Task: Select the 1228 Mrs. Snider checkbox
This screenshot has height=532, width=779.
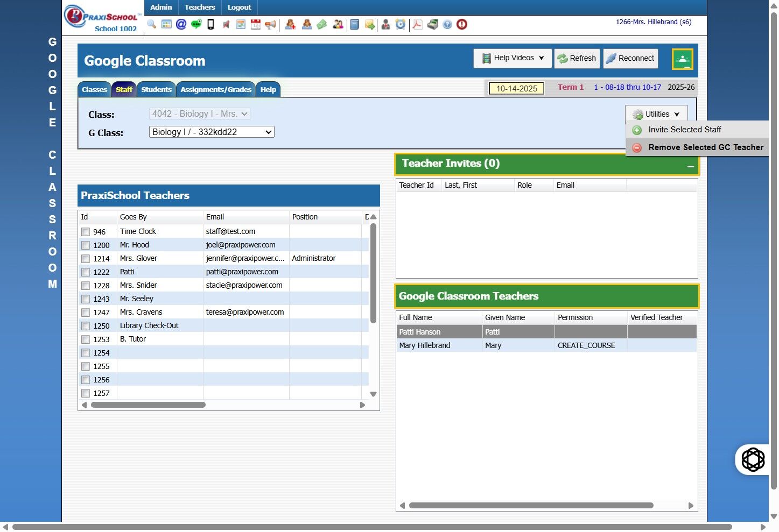Action: tap(86, 286)
